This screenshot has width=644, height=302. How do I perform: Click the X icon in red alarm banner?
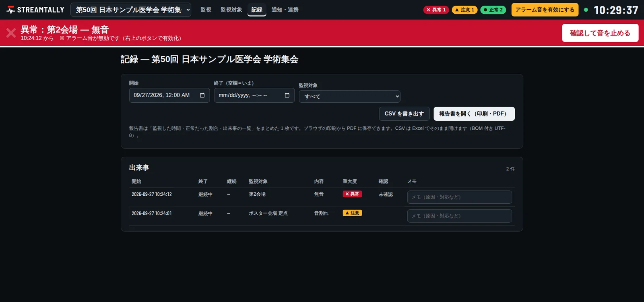pyautogui.click(x=11, y=33)
